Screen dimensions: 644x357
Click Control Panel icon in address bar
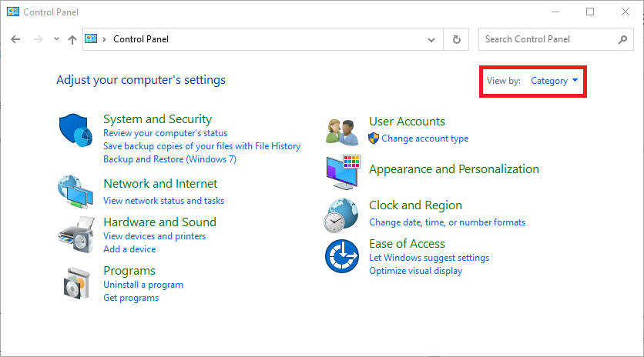(x=91, y=39)
